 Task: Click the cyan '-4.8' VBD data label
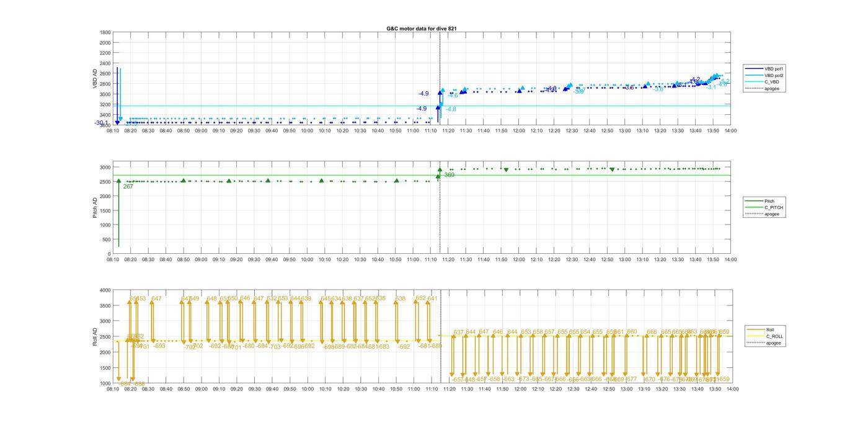point(451,109)
